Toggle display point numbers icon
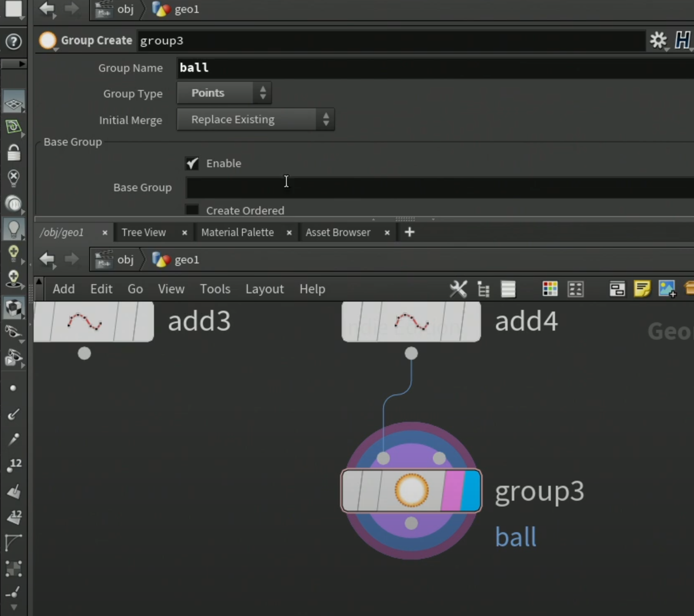Screen dimensions: 694x616 point(14,465)
